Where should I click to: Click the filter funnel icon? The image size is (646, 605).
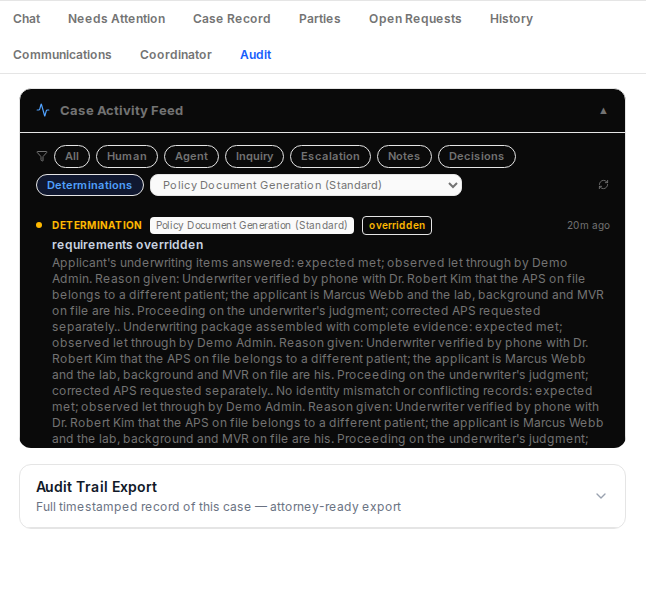coord(42,156)
